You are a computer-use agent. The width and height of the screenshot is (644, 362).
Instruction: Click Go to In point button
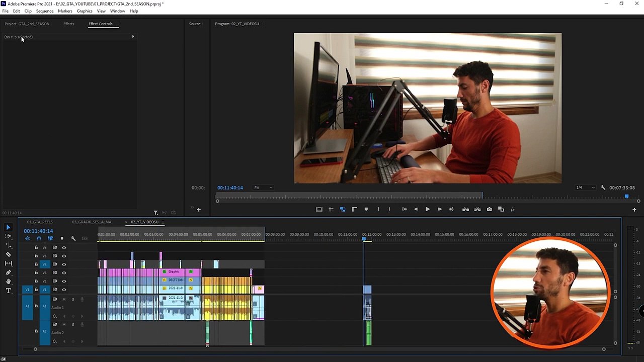pyautogui.click(x=405, y=209)
